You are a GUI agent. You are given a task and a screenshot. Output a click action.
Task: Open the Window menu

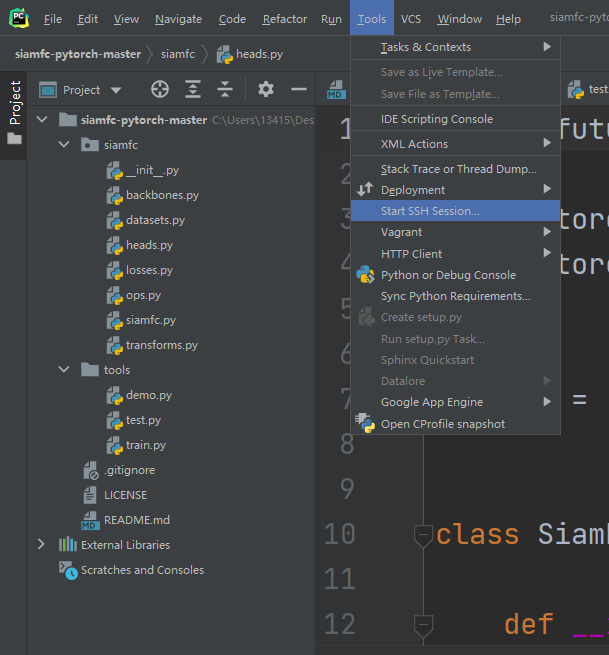(x=459, y=19)
